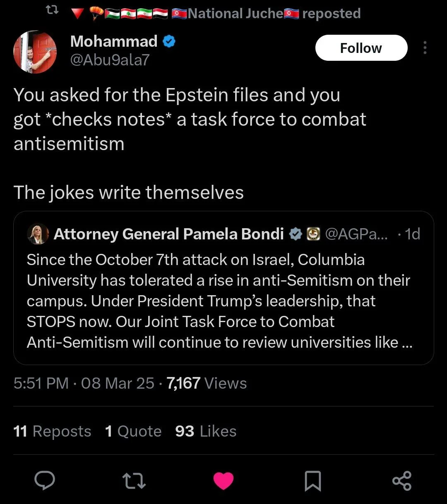447x504 pixels.
Task: View the 1 Quote list
Action: coord(133,431)
